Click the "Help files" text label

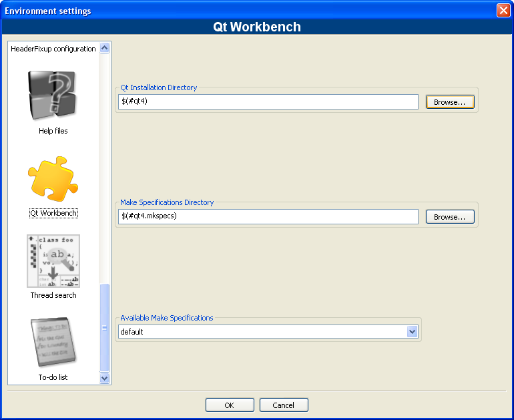[x=53, y=131]
